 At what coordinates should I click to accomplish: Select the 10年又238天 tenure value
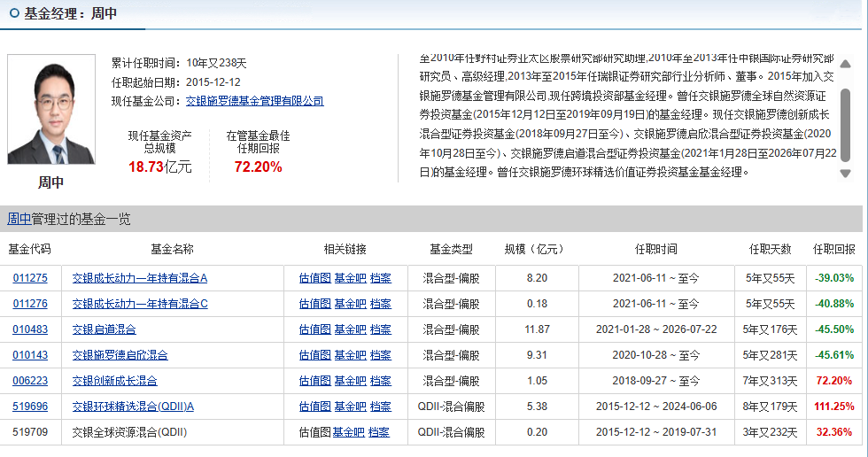point(216,63)
